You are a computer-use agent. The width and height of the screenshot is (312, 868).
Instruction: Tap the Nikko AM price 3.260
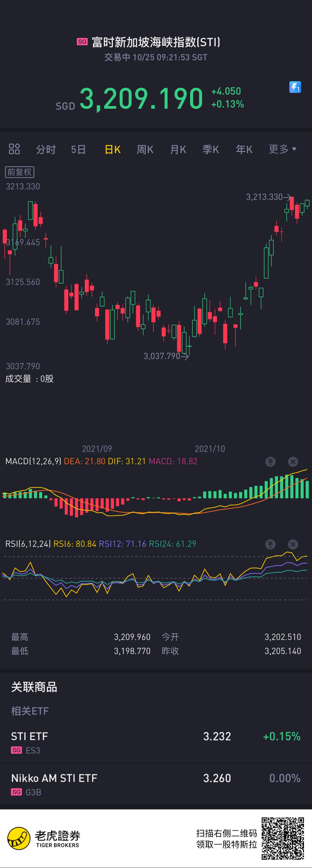(217, 778)
